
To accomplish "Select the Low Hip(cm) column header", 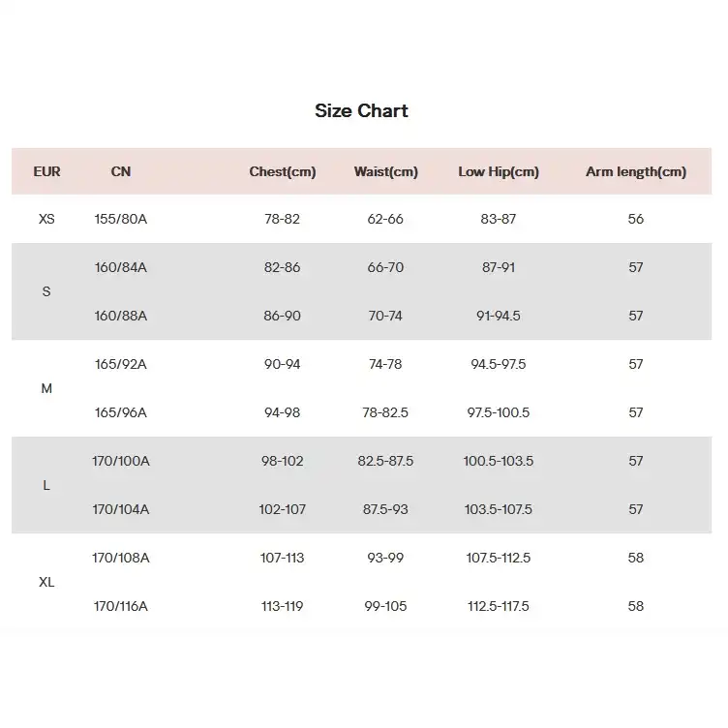I will 499,171.
